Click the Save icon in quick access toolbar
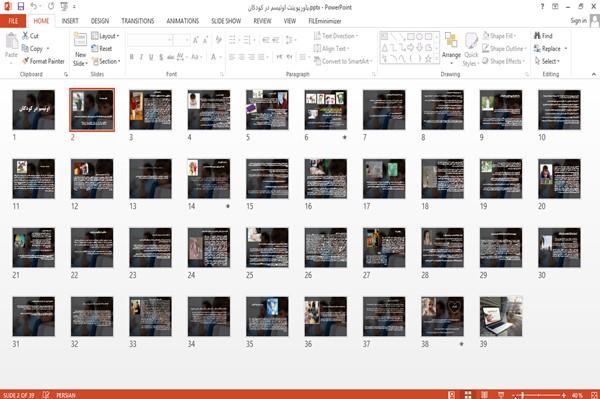Screen dimensions: 600x399 pos(21,6)
